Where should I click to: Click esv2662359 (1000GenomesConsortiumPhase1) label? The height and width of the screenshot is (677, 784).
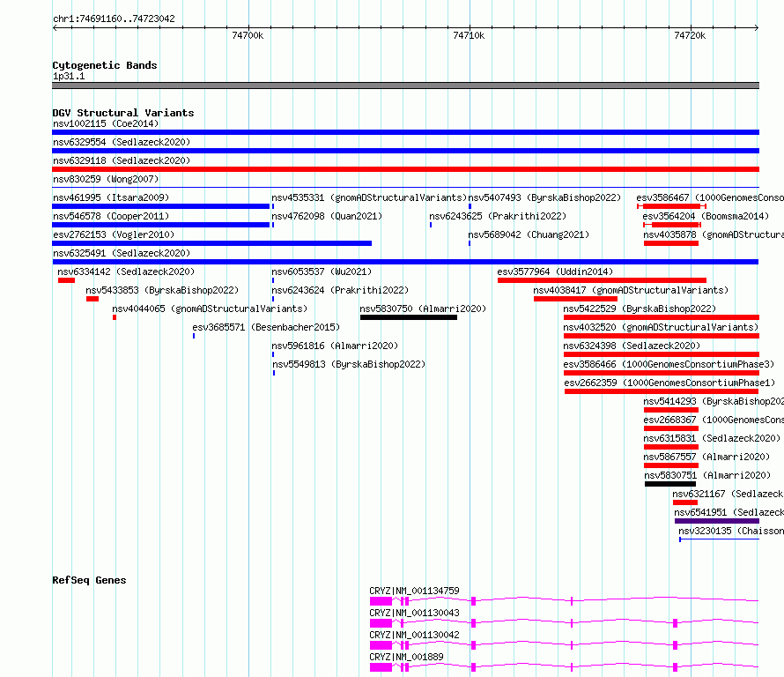pyautogui.click(x=669, y=383)
